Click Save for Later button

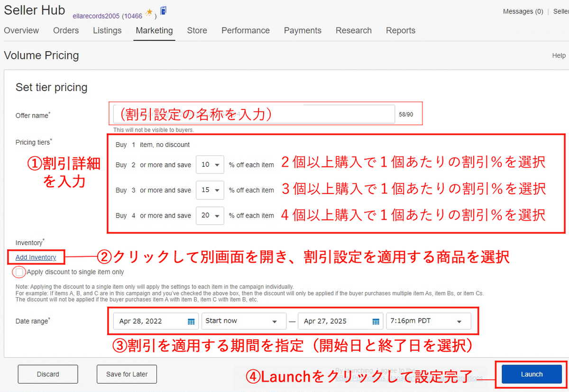127,374
